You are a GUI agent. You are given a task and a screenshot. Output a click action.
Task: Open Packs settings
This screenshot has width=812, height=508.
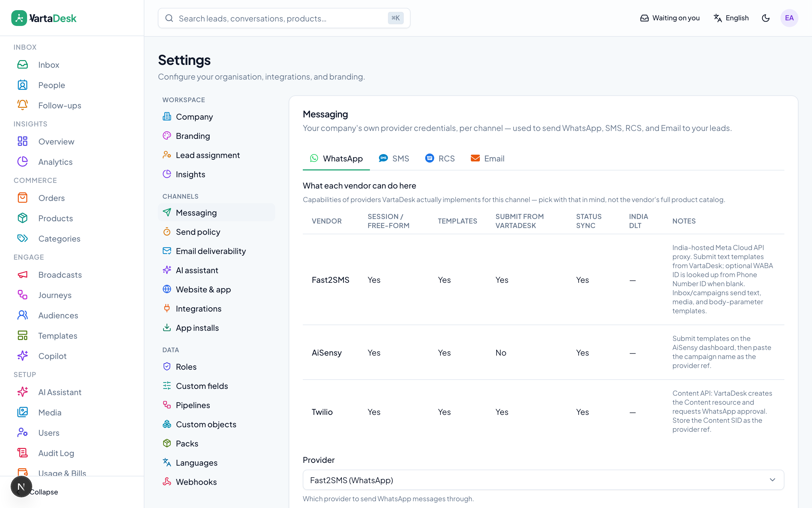coord(217,443)
